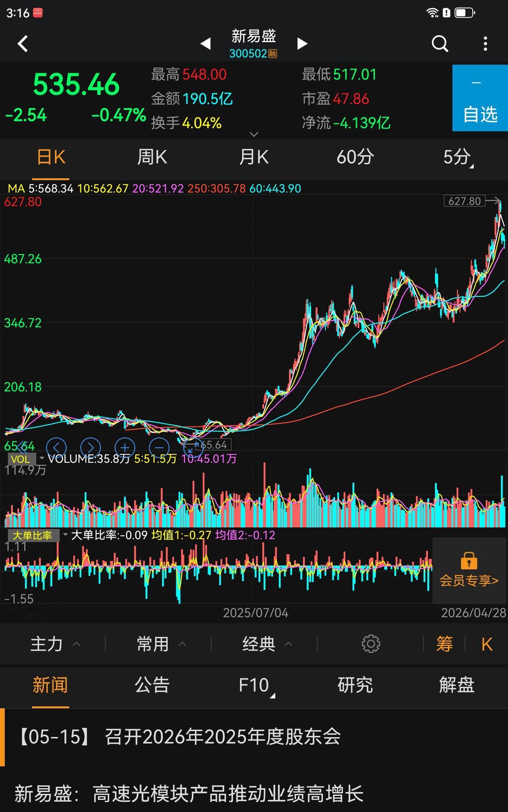Tap the 市盈 47.86 value

point(335,99)
